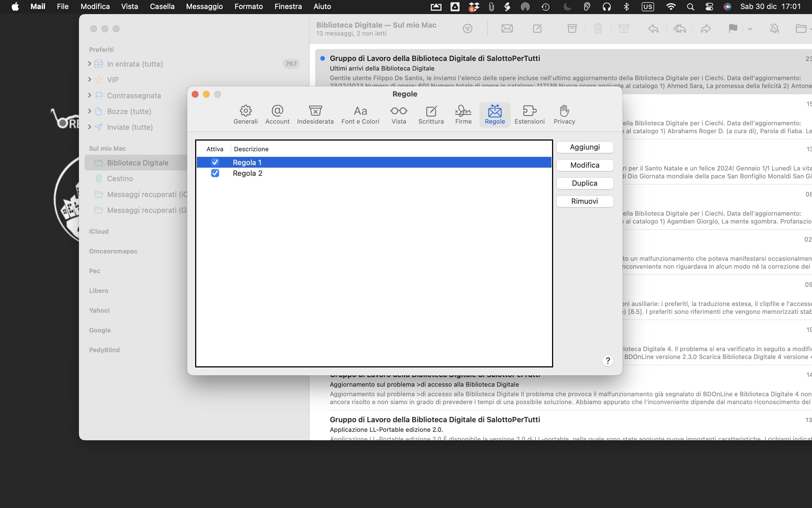Viewport: 812px width, 508px height.
Task: Click the trash delete toolbar icon
Action: pyautogui.click(x=598, y=29)
